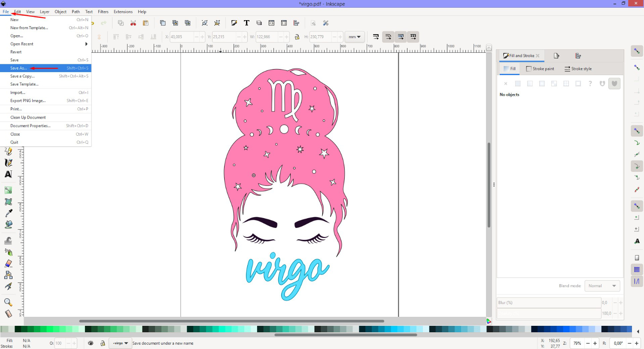Open the Edit menu
This screenshot has height=349, width=644.
coord(17,12)
